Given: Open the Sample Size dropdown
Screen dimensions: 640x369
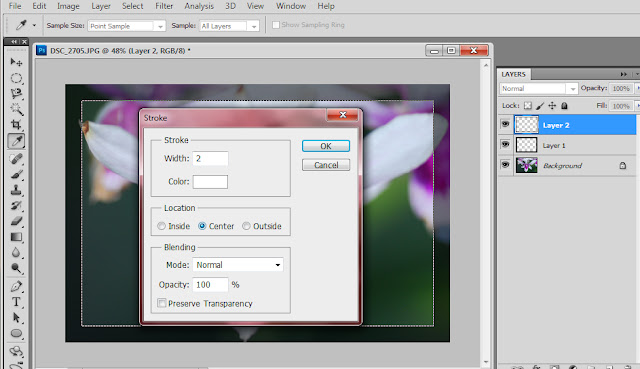Looking at the screenshot, I should pyautogui.click(x=160, y=26).
